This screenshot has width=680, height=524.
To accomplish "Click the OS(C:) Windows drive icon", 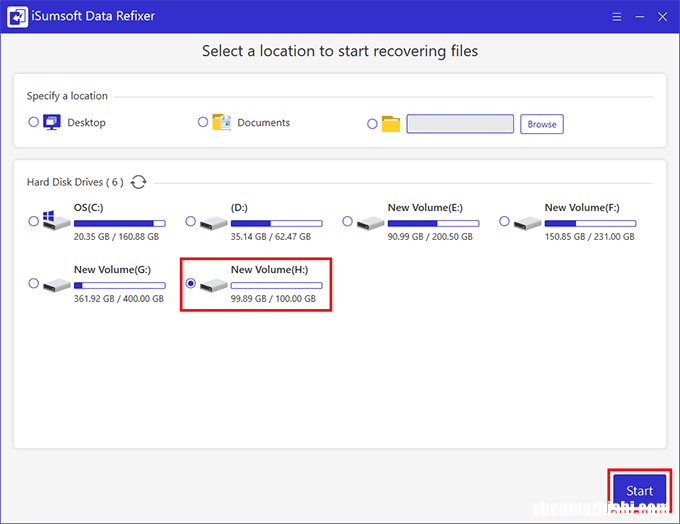I will 56,220.
